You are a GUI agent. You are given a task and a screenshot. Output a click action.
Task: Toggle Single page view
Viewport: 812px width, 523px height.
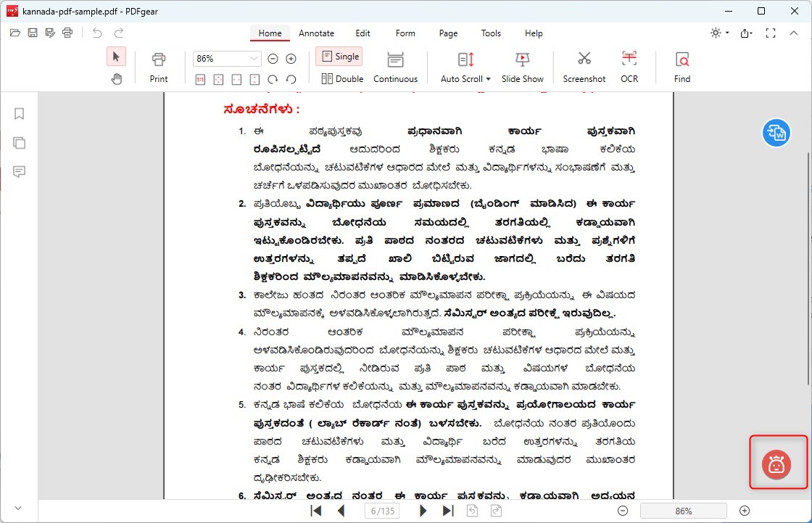(339, 57)
